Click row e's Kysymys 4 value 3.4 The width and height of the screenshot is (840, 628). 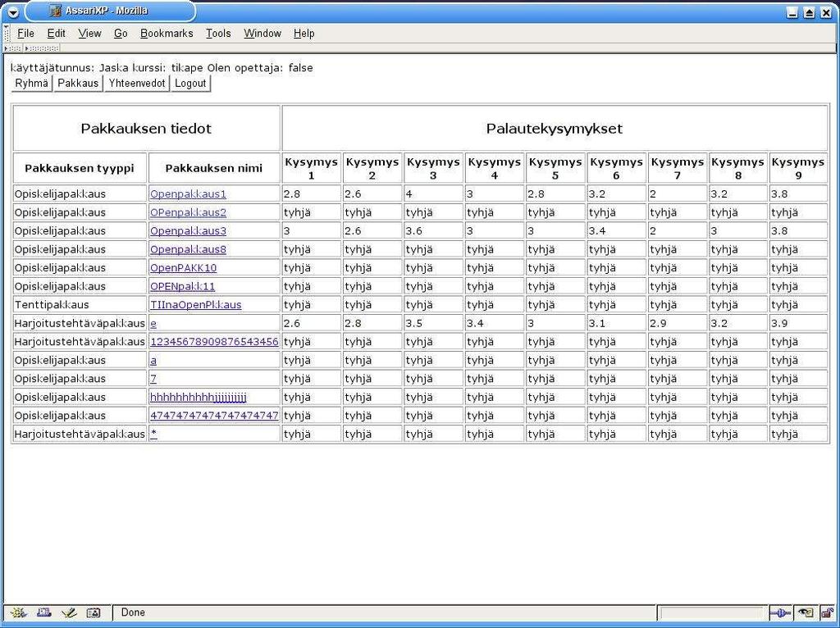coord(475,323)
